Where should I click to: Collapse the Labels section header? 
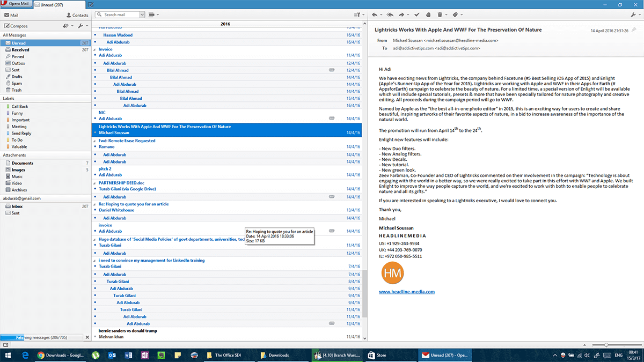coord(46,99)
